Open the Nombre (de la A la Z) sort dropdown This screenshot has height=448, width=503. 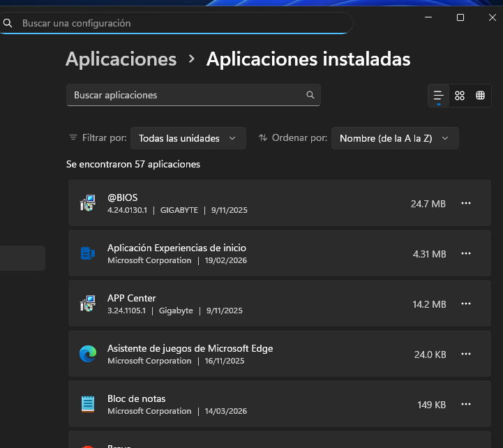(395, 138)
